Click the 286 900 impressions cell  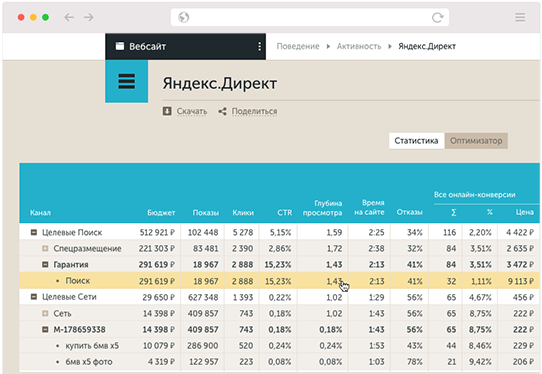(203, 346)
